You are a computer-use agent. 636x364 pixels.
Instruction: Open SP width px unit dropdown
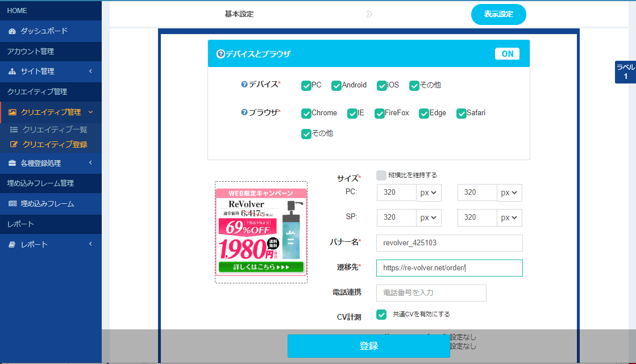tap(429, 217)
